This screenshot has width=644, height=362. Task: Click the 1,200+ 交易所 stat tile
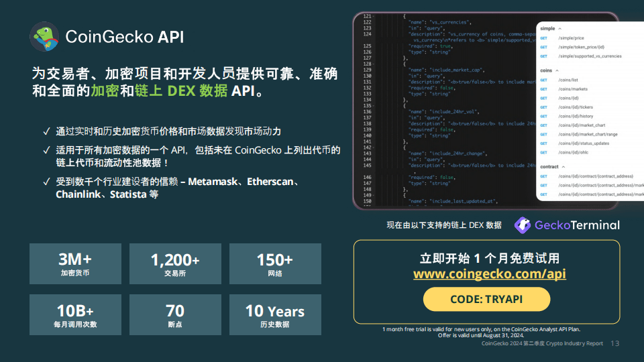click(175, 263)
